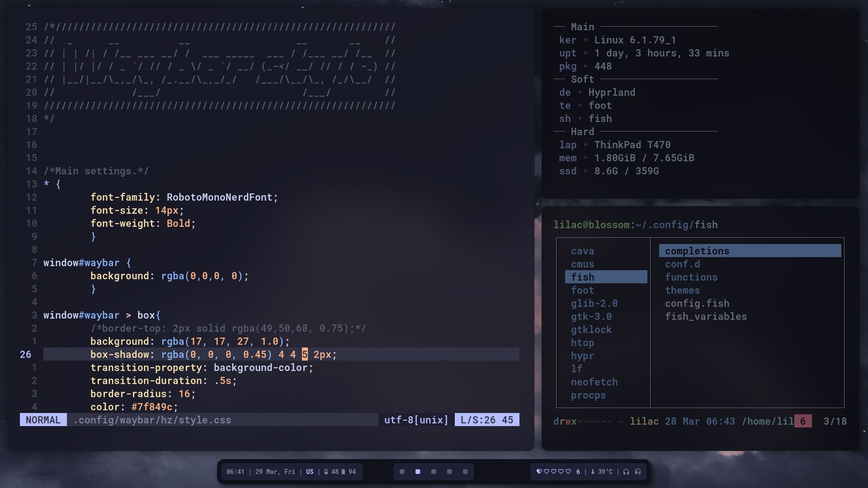Click the second battery icon showing 94
The width and height of the screenshot is (868, 488).
(343, 472)
